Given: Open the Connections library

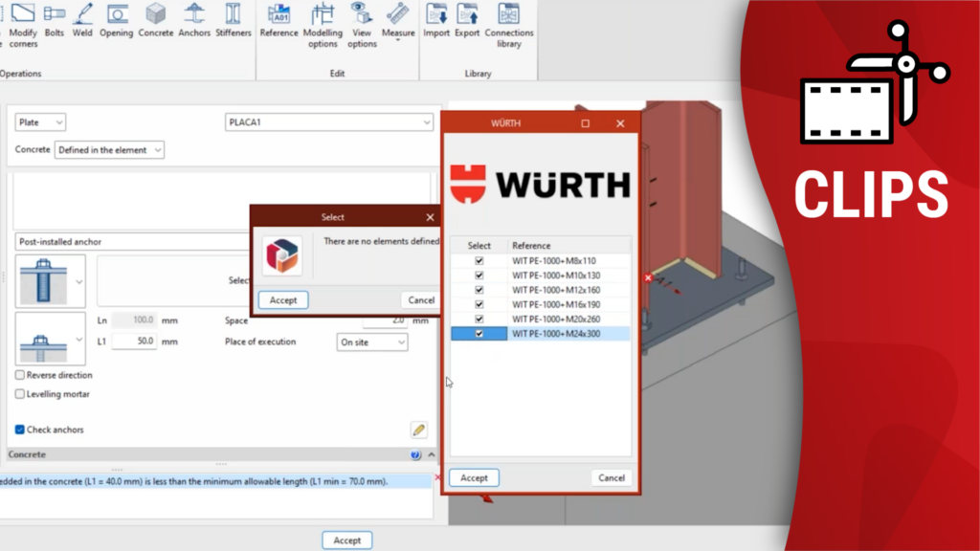Looking at the screenshot, I should click(509, 23).
